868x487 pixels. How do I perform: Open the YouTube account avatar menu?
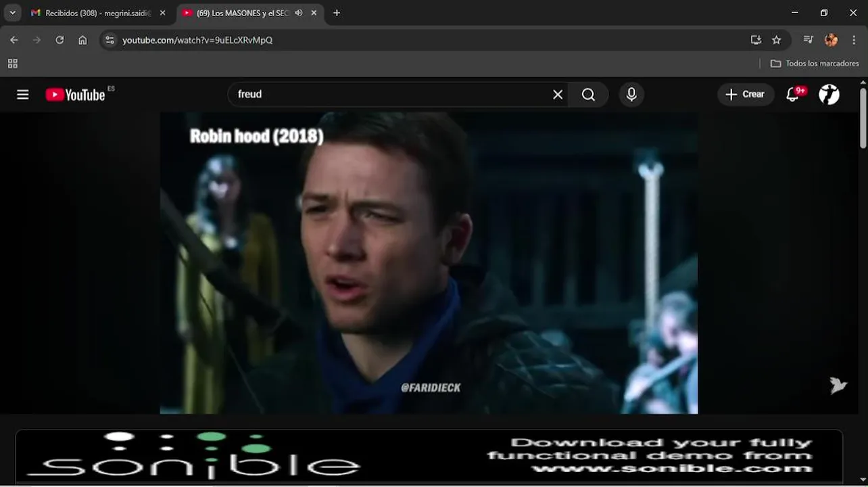829,95
